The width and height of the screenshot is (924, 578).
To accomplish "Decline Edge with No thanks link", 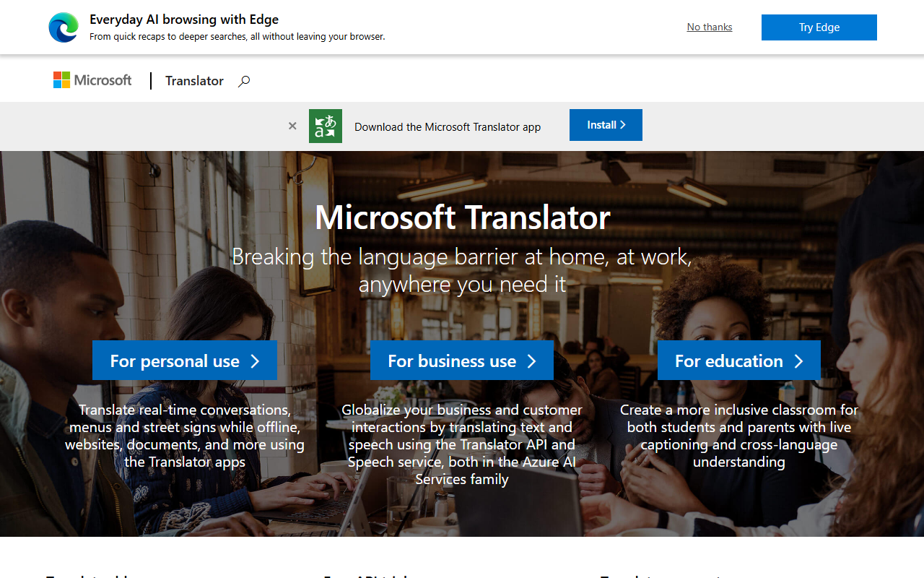I will (710, 27).
